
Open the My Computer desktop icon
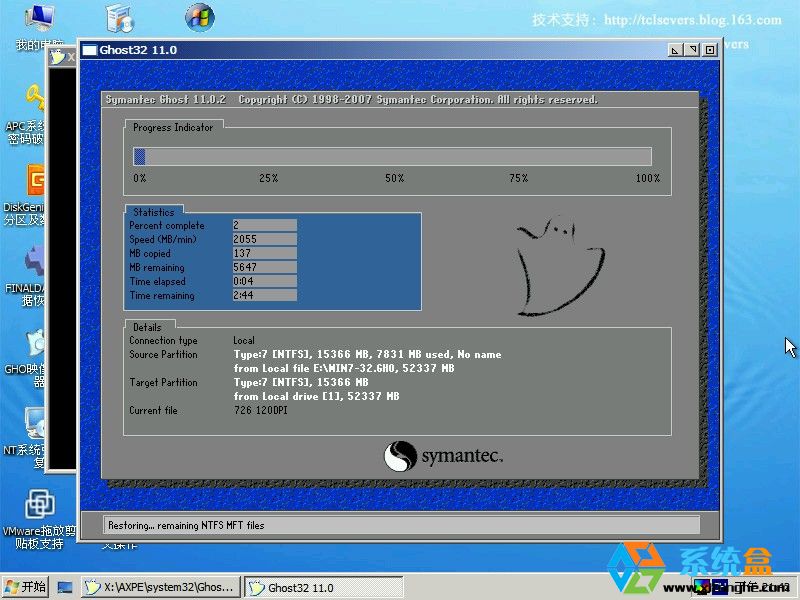coord(38,20)
